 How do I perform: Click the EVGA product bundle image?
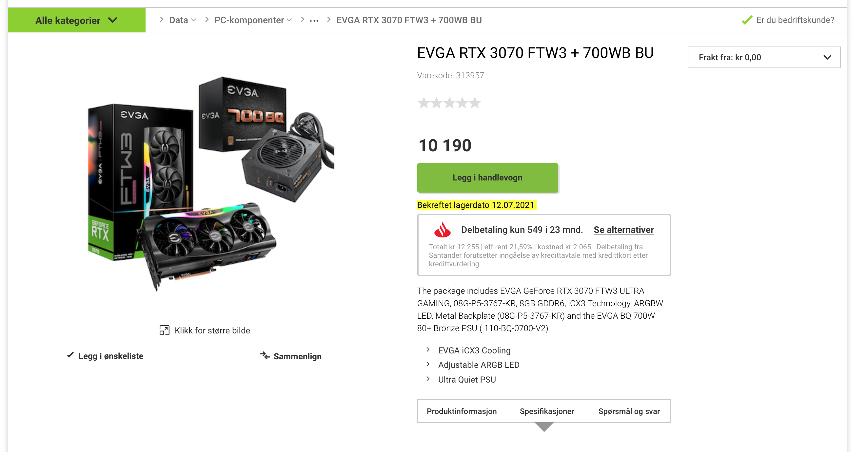pos(210,183)
